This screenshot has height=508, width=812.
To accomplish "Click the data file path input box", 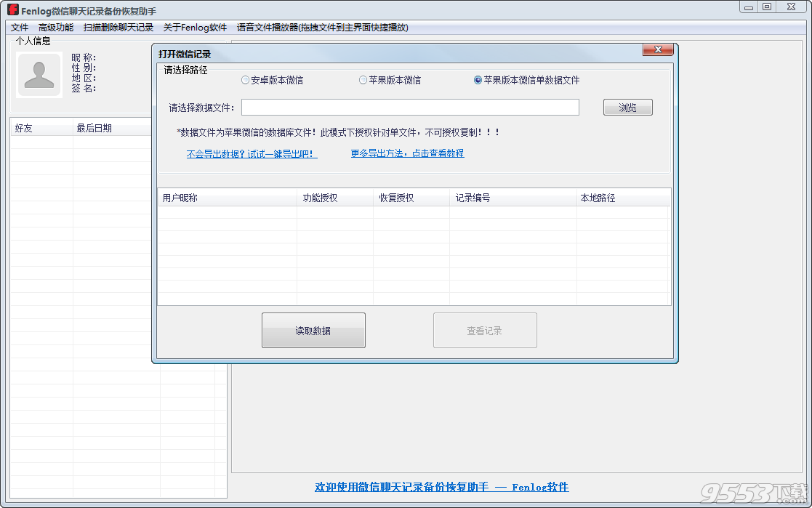I will 410,107.
